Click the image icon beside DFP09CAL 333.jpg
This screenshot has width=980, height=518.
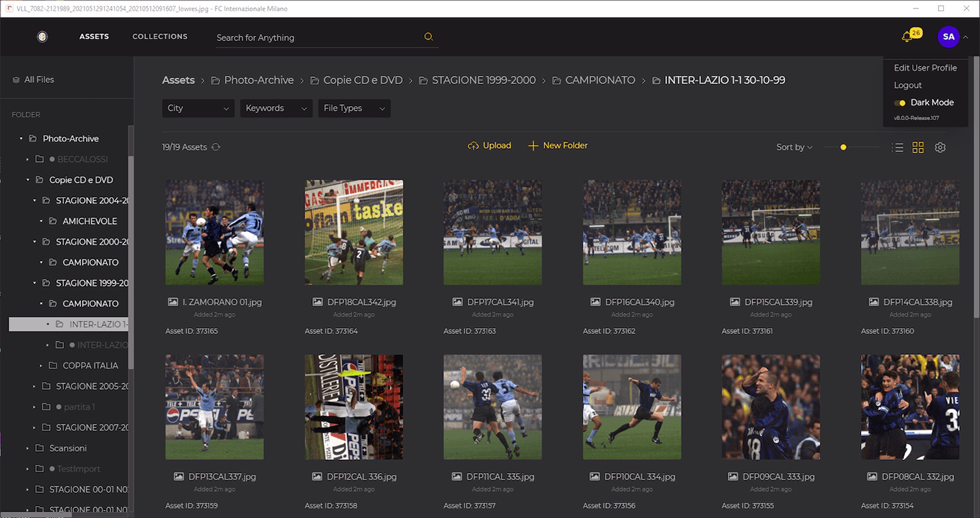click(x=733, y=477)
